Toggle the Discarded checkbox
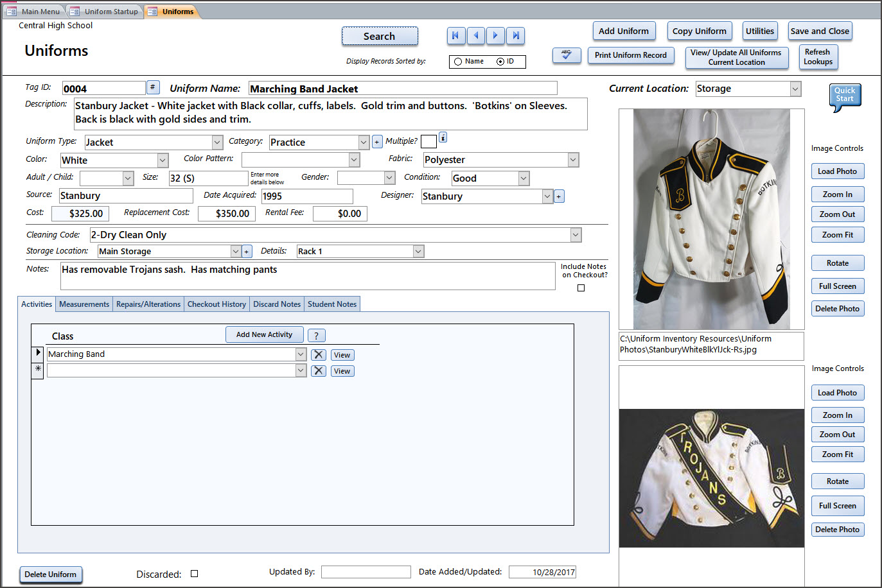The width and height of the screenshot is (882, 588). pyautogui.click(x=194, y=574)
